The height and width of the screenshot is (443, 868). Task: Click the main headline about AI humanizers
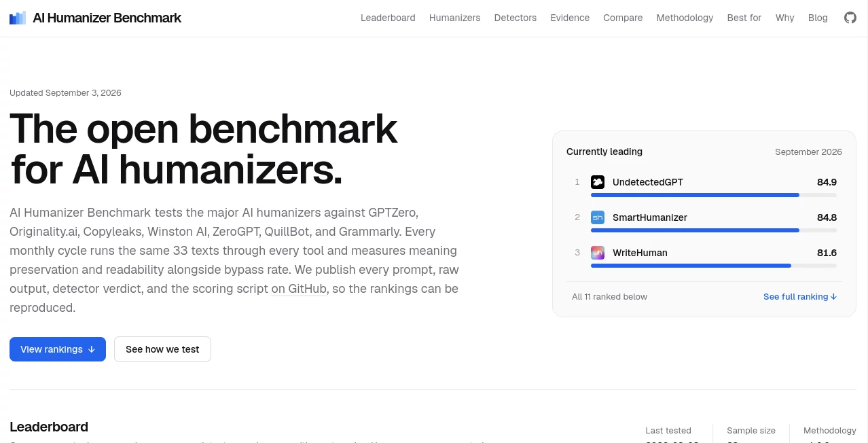[x=204, y=149]
